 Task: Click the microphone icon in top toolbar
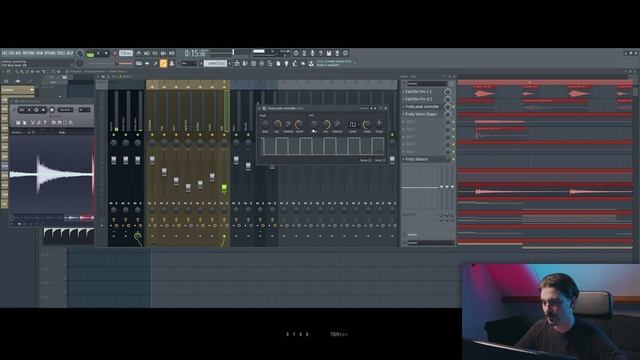pyautogui.click(x=312, y=53)
